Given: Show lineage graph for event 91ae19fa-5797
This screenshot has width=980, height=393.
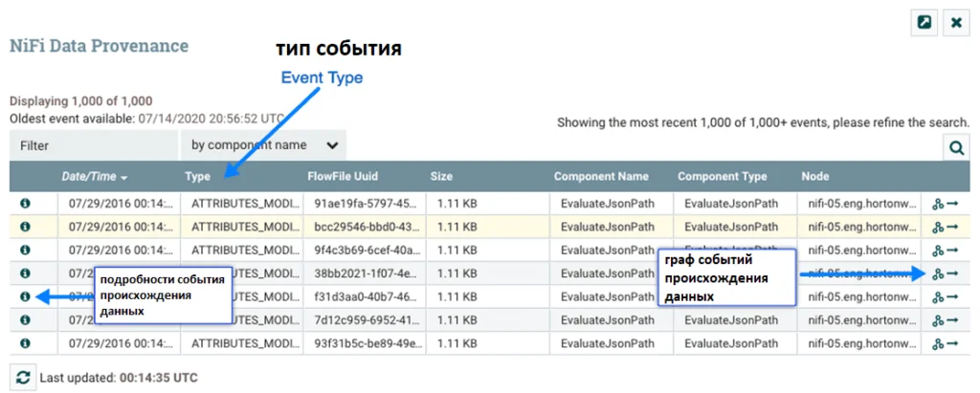Looking at the screenshot, I should point(938,204).
